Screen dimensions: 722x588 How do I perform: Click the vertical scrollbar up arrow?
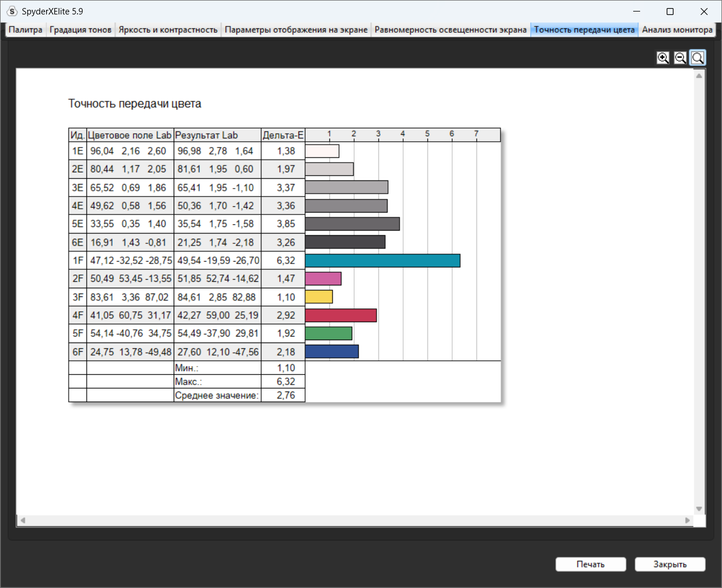click(699, 76)
